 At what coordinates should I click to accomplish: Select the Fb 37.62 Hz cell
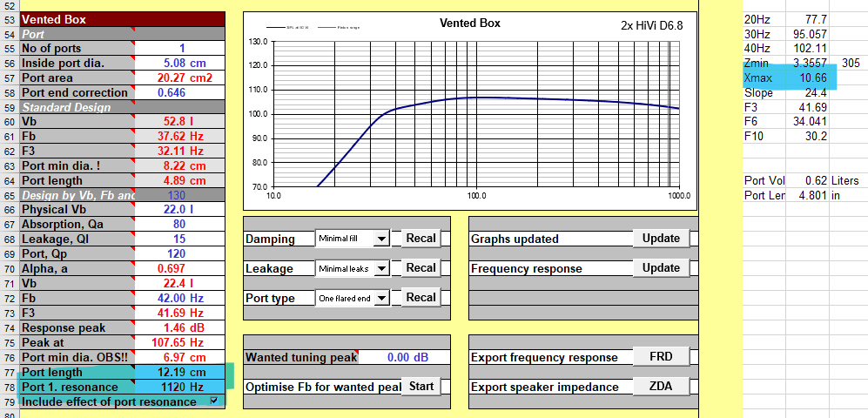tap(180, 136)
